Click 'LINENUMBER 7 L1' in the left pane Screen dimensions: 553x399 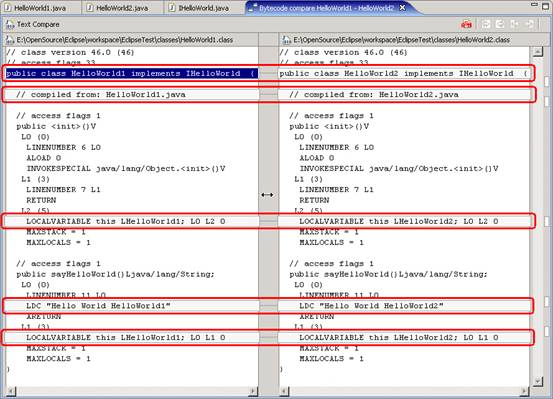63,190
